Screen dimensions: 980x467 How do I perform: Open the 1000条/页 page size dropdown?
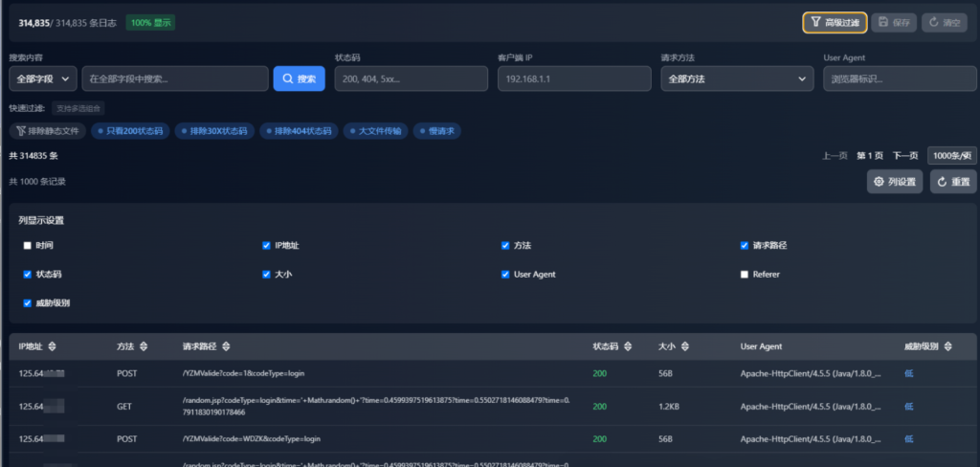[951, 155]
